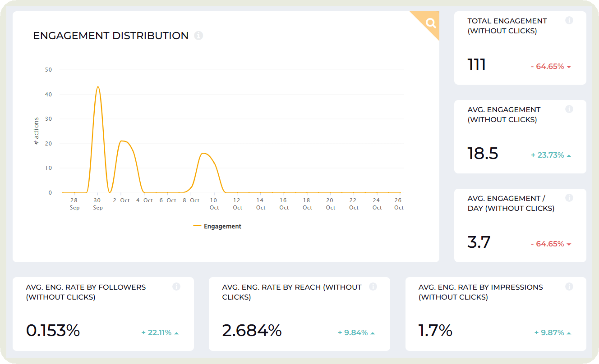The width and height of the screenshot is (599, 364).
Task: Click the info icon on Avg. Eng. Rate by Followers
Action: (176, 287)
